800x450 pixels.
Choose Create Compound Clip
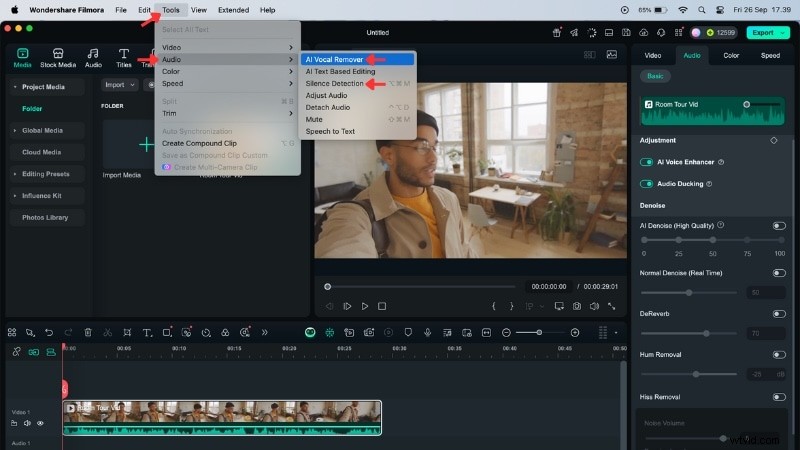pyautogui.click(x=227, y=143)
